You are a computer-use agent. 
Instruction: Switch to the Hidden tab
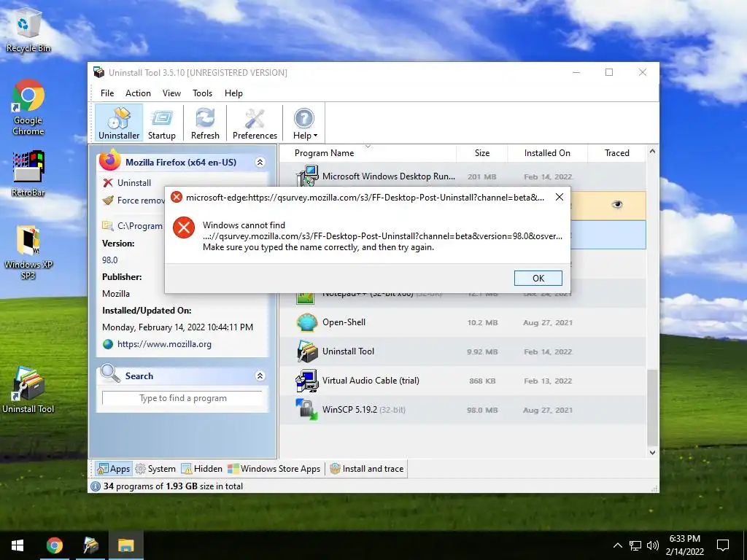202,469
